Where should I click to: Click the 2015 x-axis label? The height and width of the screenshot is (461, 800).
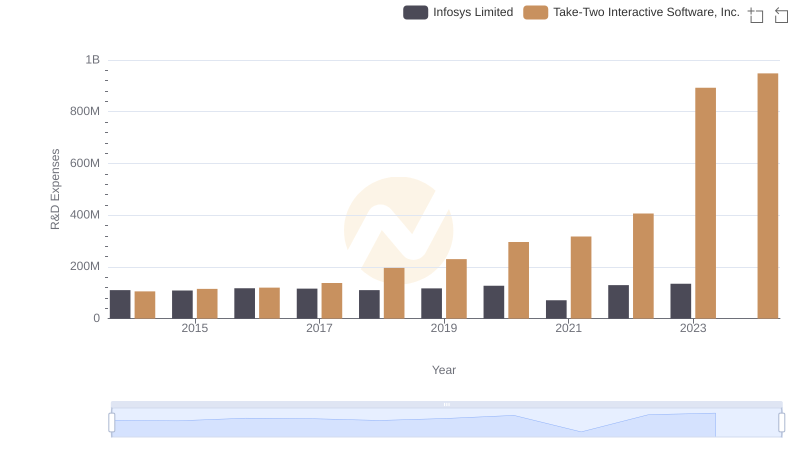click(194, 328)
